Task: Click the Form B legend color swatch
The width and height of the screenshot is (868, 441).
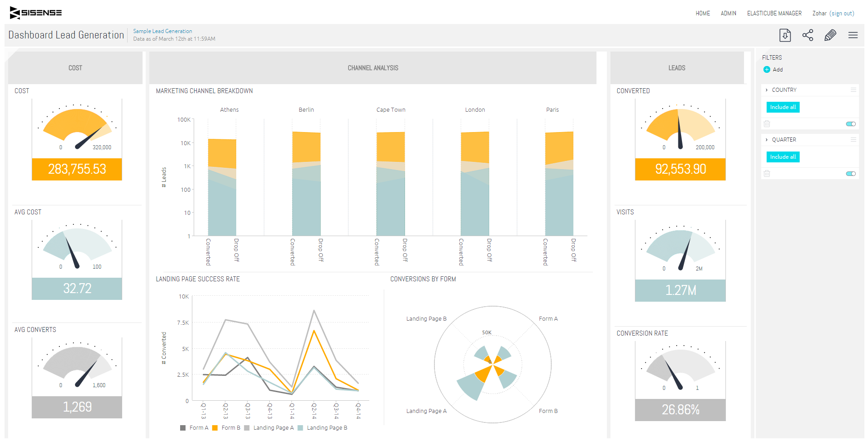Action: 215,428
